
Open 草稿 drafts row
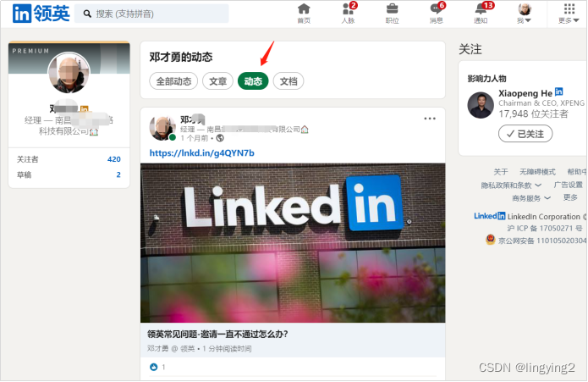(69, 174)
